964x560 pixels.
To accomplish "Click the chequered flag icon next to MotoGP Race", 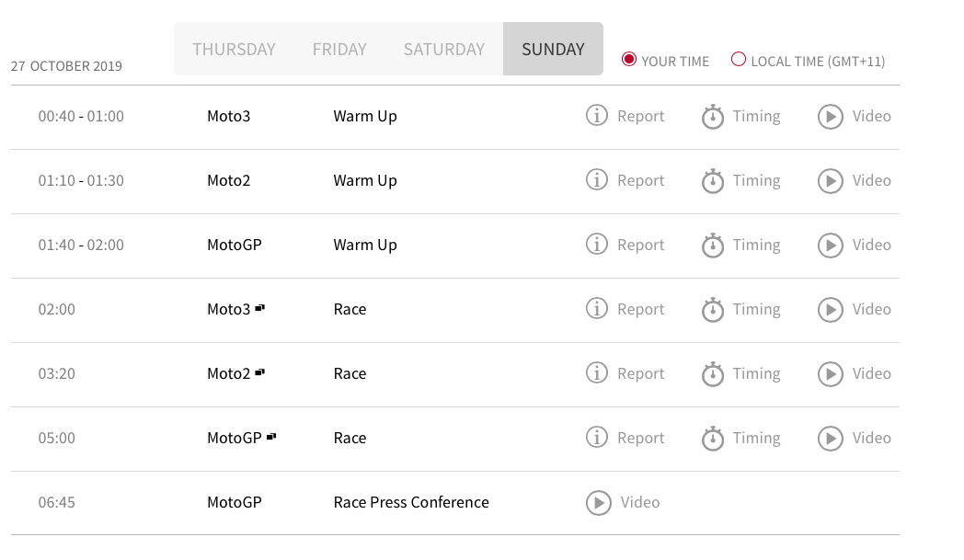I will pyautogui.click(x=271, y=437).
